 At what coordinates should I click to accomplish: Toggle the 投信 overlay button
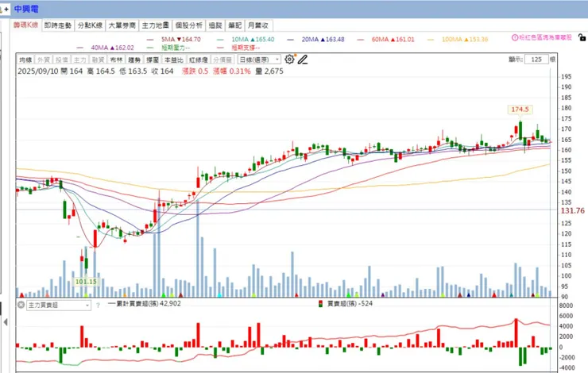point(61,60)
